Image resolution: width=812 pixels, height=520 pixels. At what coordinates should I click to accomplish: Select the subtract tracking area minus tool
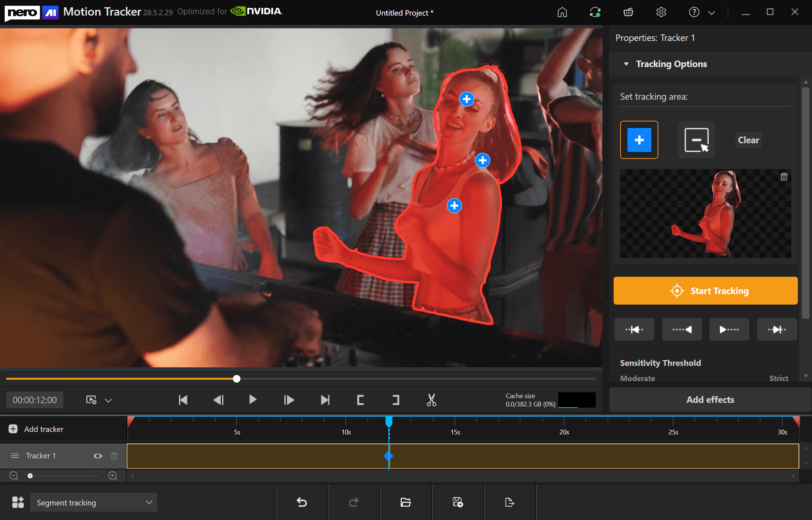(696, 140)
